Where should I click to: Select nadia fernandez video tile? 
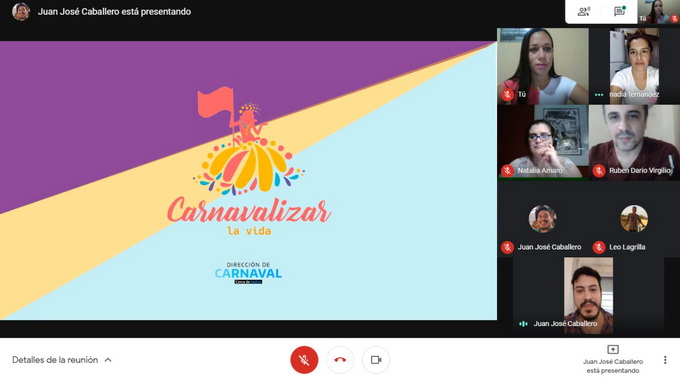point(634,66)
